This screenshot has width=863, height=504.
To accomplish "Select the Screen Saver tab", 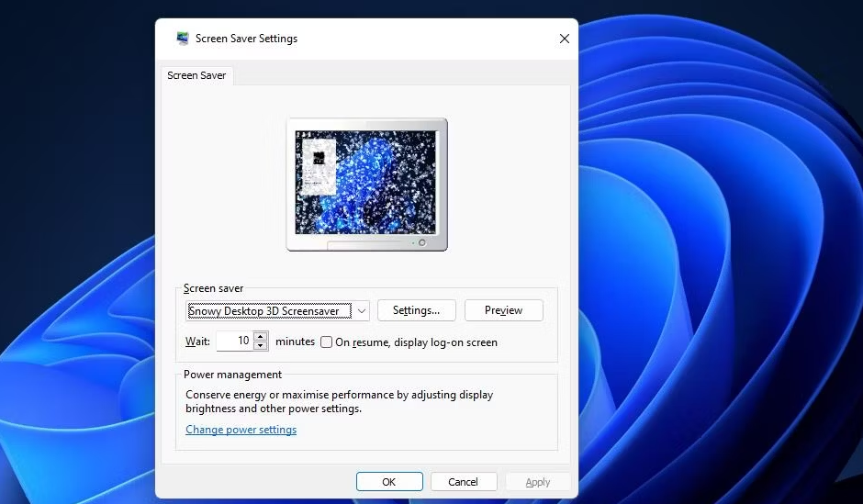I will (196, 75).
